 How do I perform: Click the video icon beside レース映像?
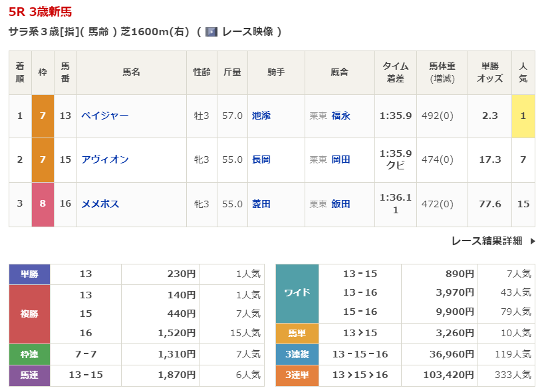pos(211,32)
